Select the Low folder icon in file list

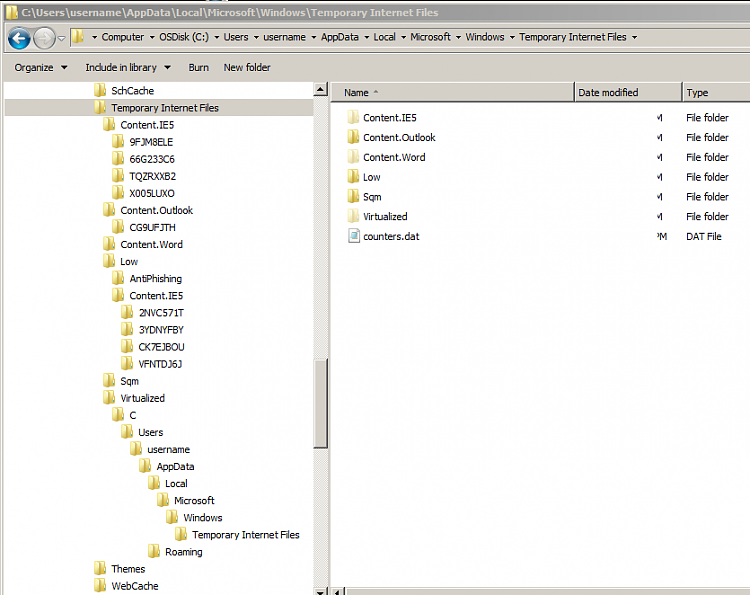point(353,176)
